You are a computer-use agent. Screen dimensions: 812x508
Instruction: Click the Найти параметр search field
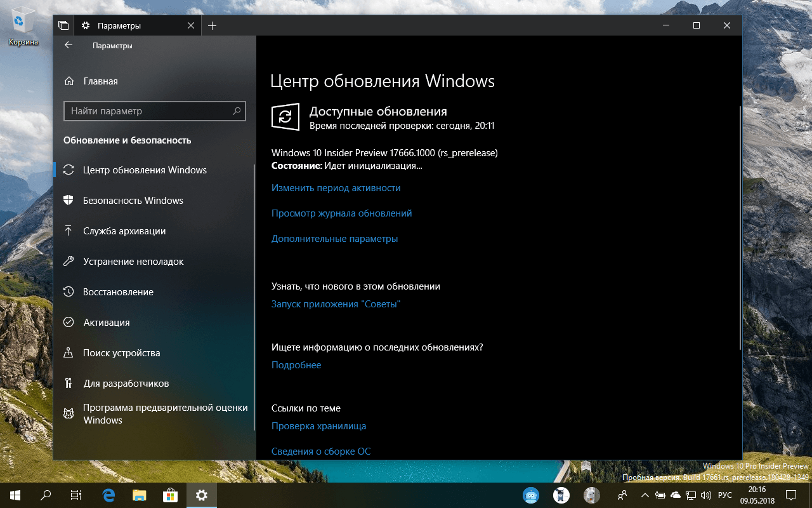point(155,111)
